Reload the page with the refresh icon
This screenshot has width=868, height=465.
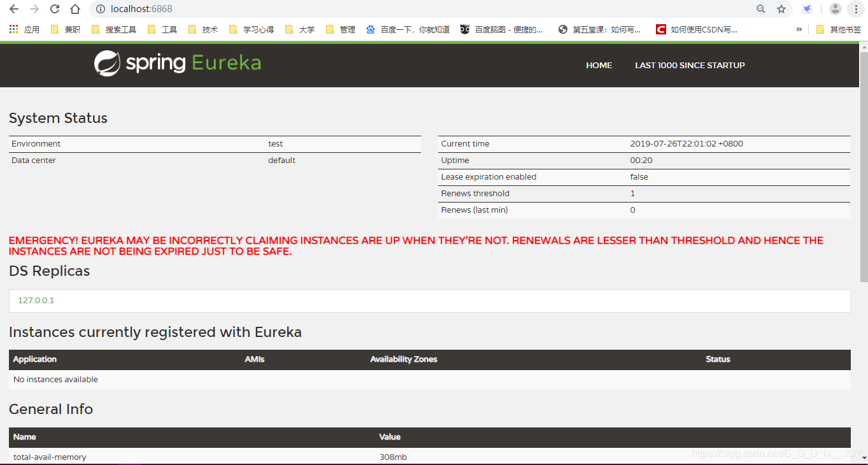coord(55,9)
